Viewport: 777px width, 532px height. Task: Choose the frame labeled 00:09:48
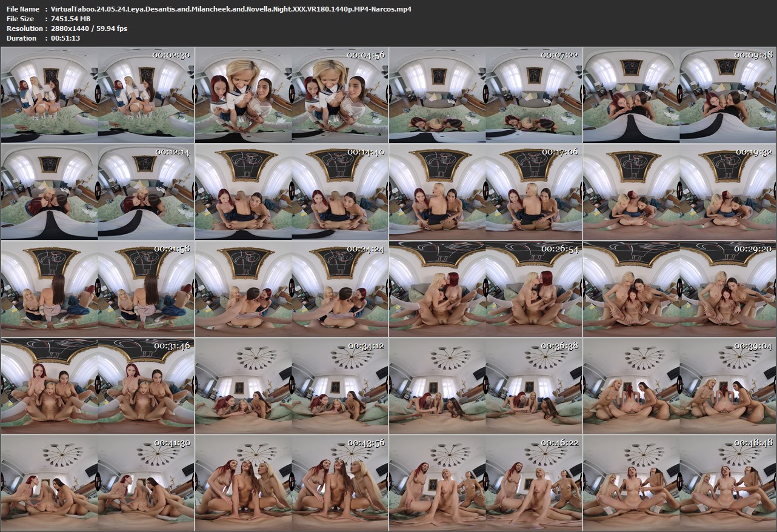tap(679, 95)
